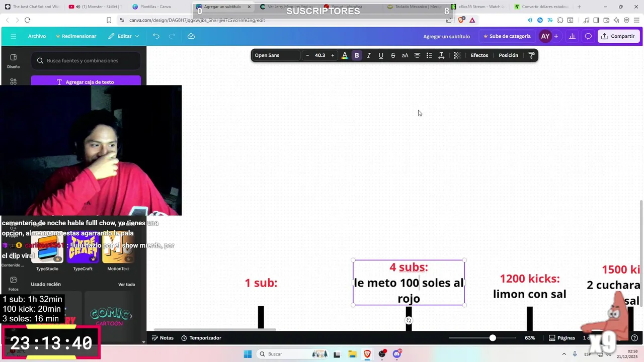The height and width of the screenshot is (362, 644).
Task: Click the Ver todo link
Action: point(127,285)
